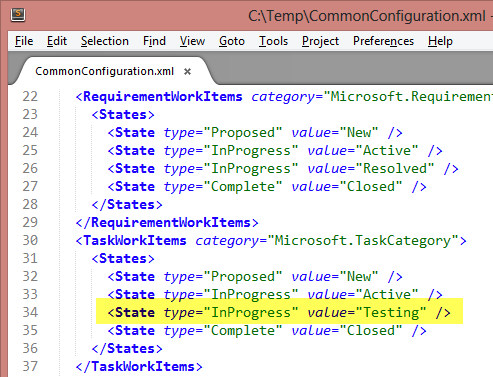Click line number 37 in gutter

pyautogui.click(x=30, y=367)
